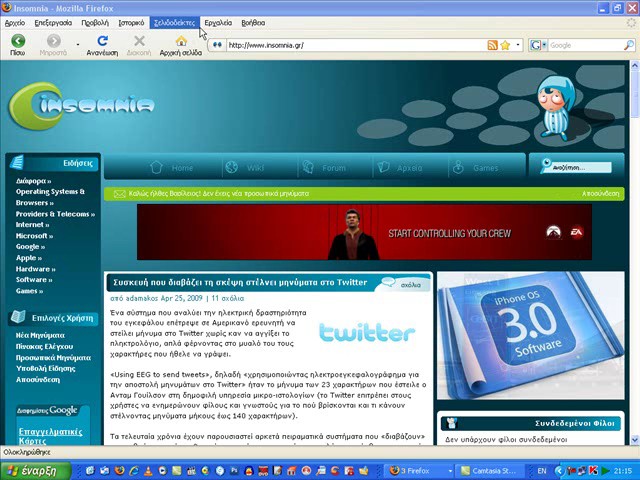Screen dimensions: 640x480
Task: Click the search magnifier icon in Firefox
Action: (x=629, y=45)
